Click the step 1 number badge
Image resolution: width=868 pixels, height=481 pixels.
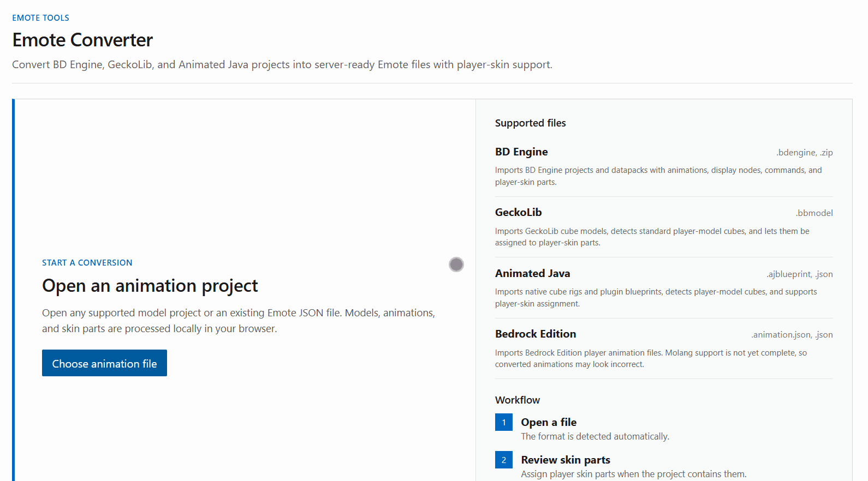[x=504, y=422]
